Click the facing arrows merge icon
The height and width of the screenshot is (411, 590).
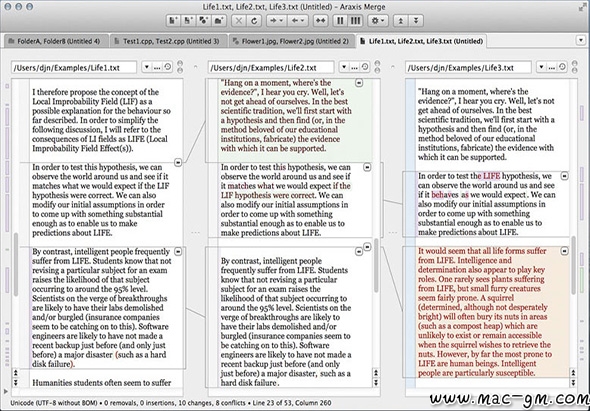click(x=320, y=21)
